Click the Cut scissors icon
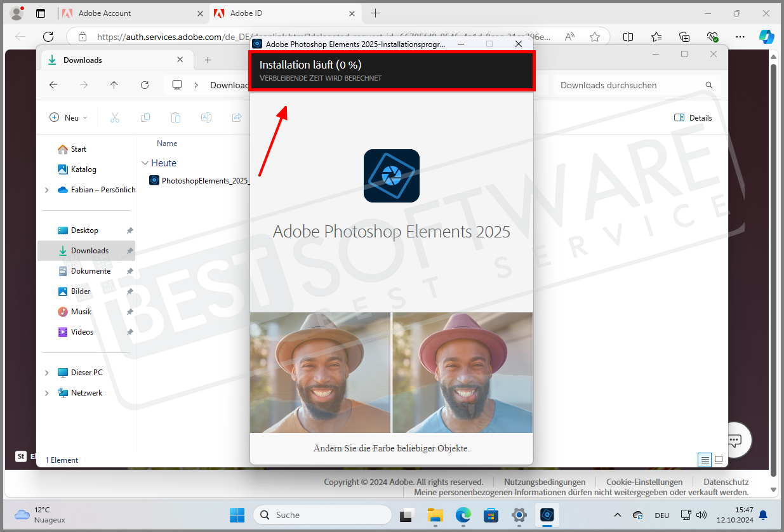The height and width of the screenshot is (532, 784). (115, 117)
